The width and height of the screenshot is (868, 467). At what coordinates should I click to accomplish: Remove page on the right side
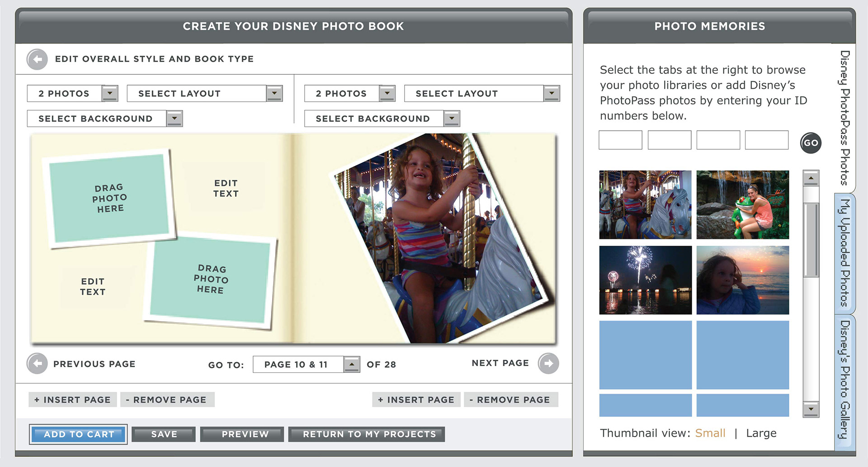[511, 400]
